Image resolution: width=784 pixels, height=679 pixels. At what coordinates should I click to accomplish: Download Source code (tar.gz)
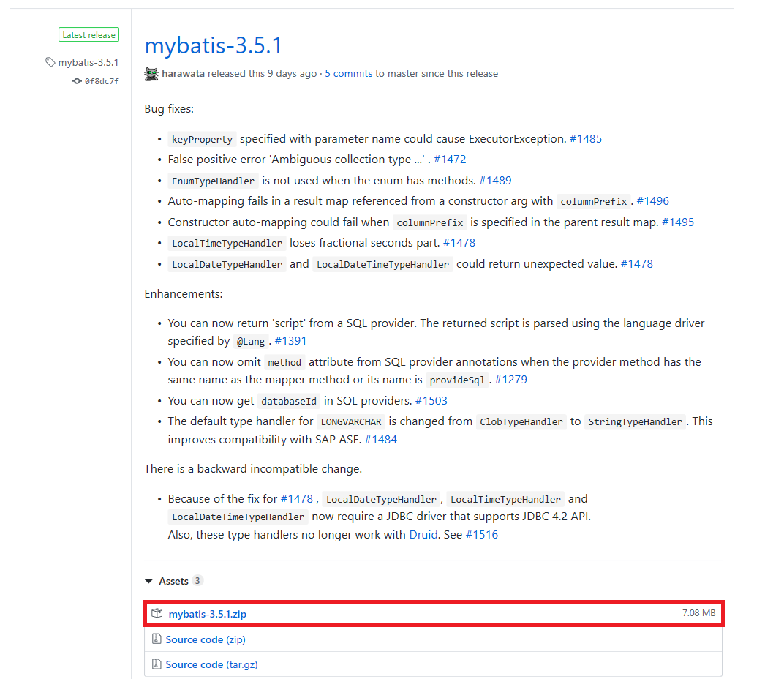click(x=211, y=664)
